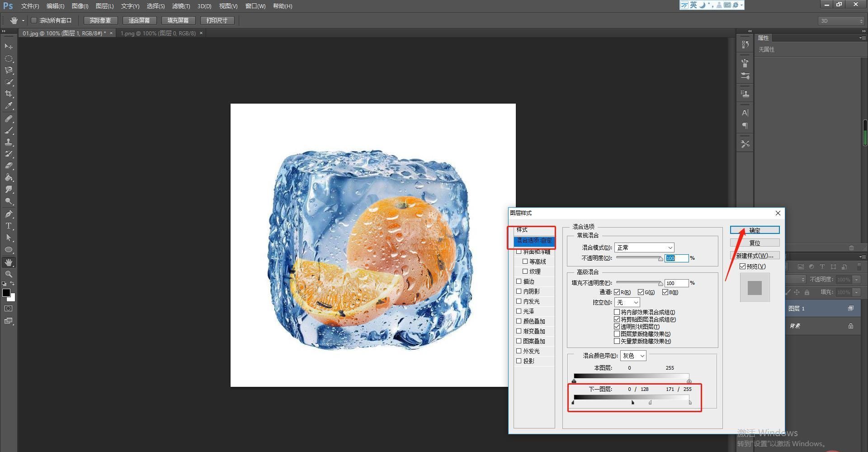Enable 颜色叠加 style checkbox
This screenshot has height=452, width=868.
tap(519, 321)
